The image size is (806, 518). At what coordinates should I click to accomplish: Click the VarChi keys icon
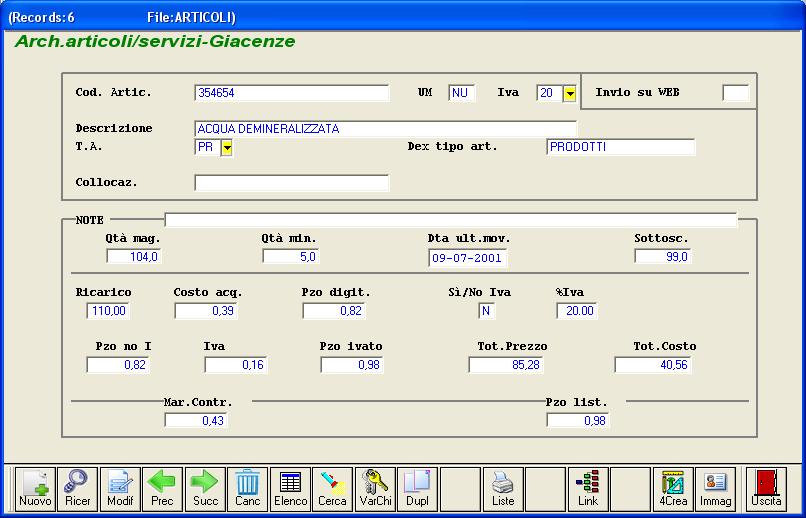(375, 489)
